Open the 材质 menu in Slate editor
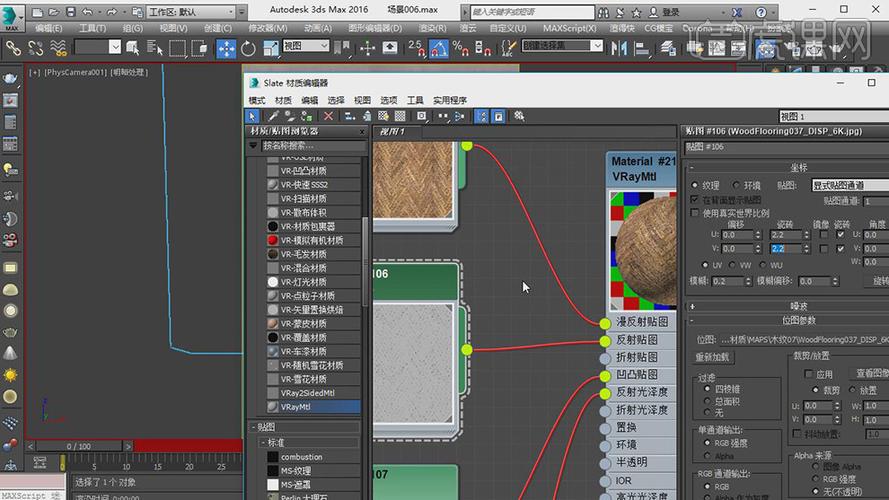 283,100
